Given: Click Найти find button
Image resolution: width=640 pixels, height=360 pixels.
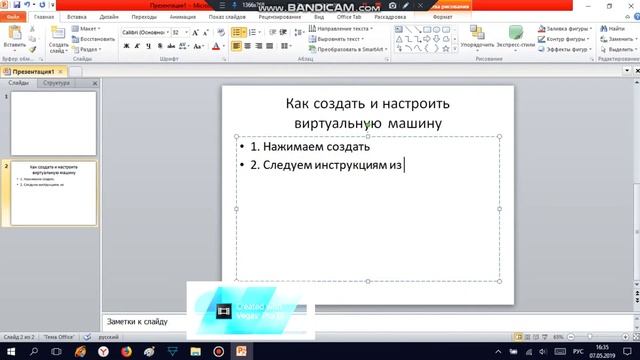Looking at the screenshot, I should tap(612, 29).
